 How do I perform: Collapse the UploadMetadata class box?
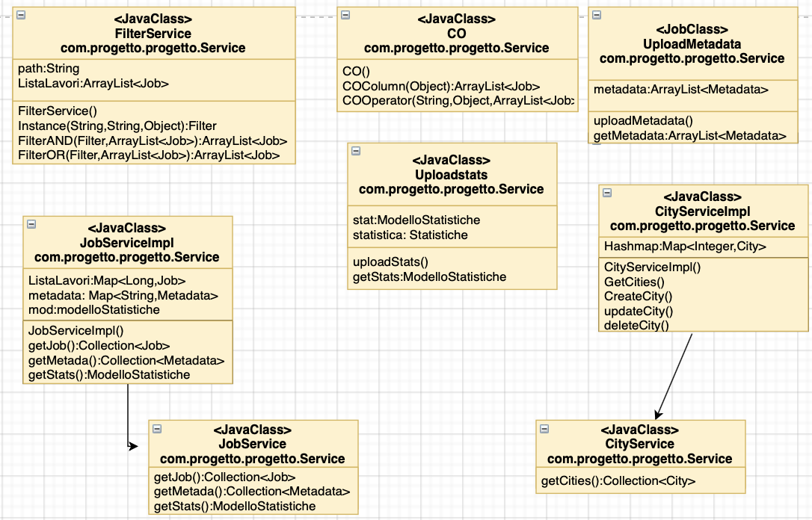click(x=597, y=15)
